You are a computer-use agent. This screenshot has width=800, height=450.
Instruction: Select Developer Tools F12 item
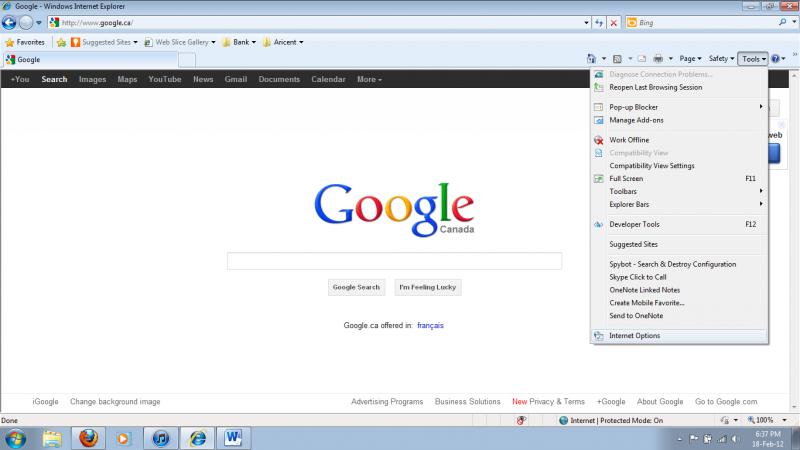679,224
